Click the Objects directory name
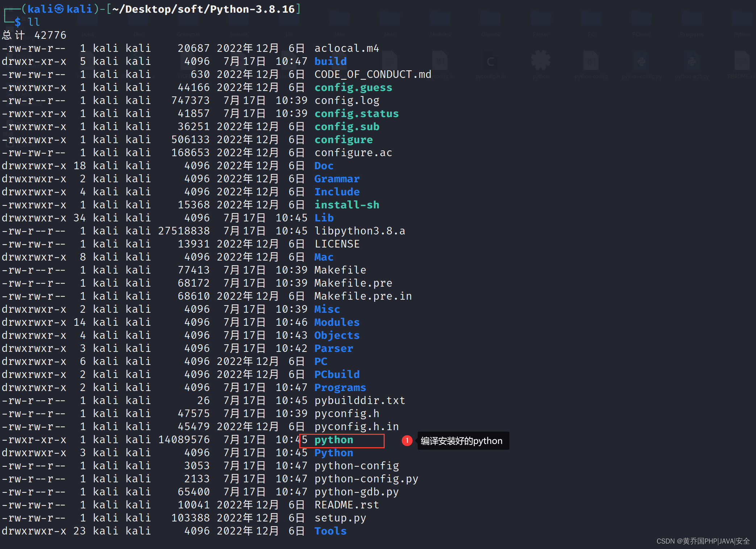This screenshot has width=756, height=549. (337, 335)
